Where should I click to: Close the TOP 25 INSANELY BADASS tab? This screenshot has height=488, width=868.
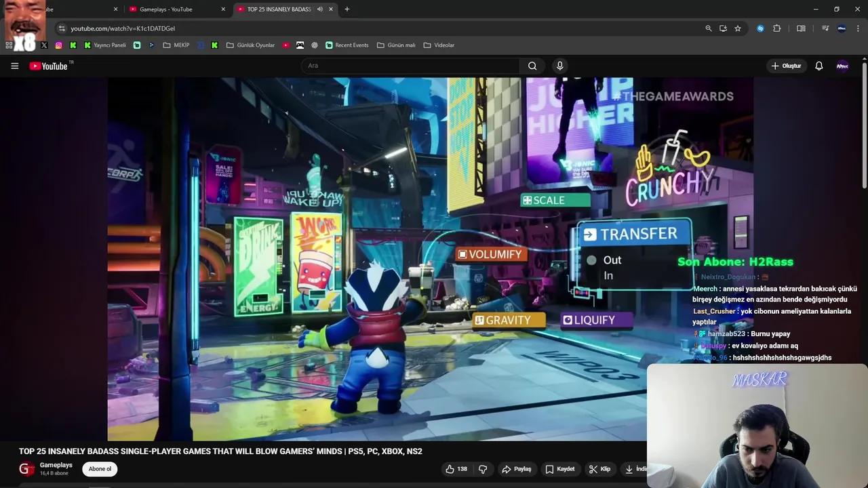click(330, 9)
